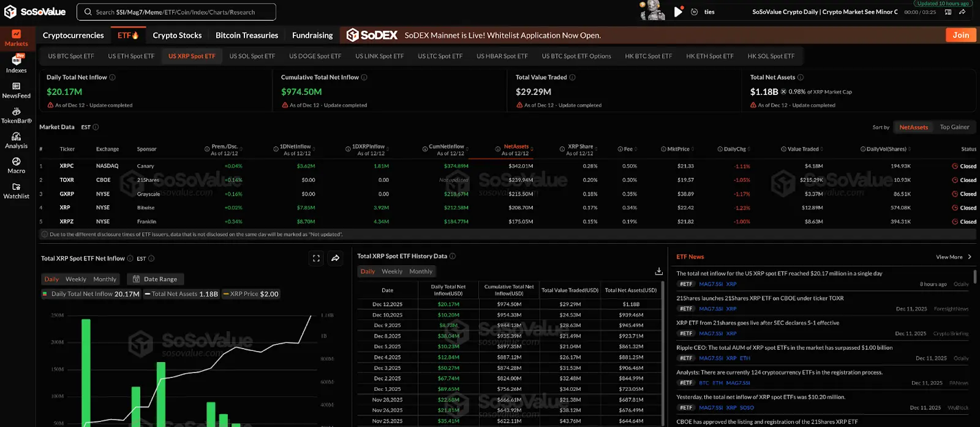Image resolution: width=980 pixels, height=427 pixels.
Task: Open the NewsFeed sidebar section
Action: tap(16, 90)
